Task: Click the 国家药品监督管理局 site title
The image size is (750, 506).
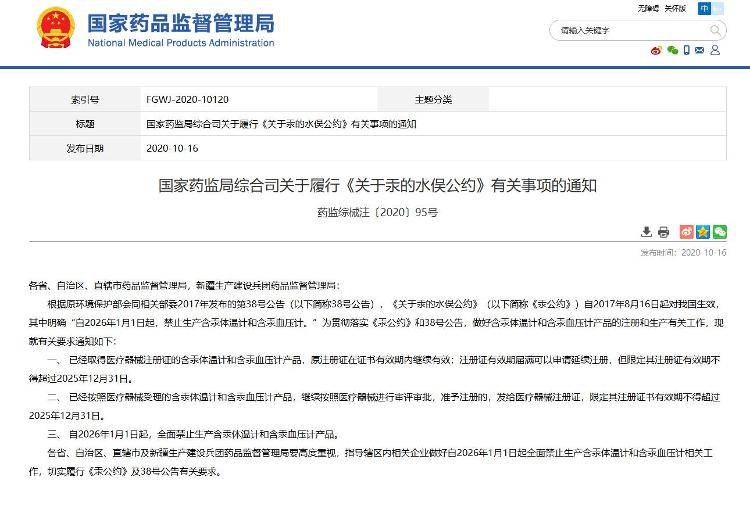Action: (181, 23)
